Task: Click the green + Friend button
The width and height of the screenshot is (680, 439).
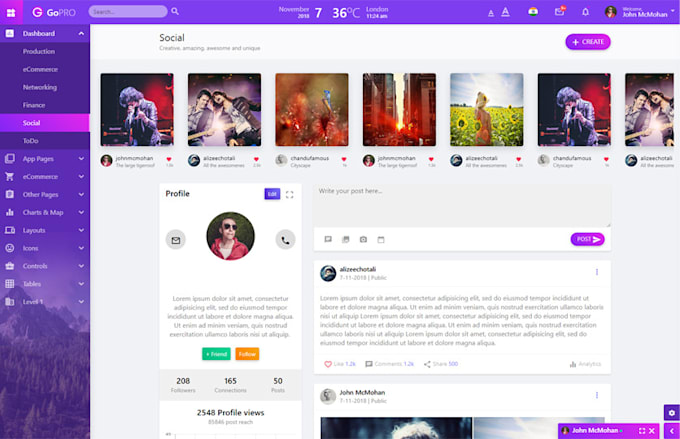Action: coord(216,354)
